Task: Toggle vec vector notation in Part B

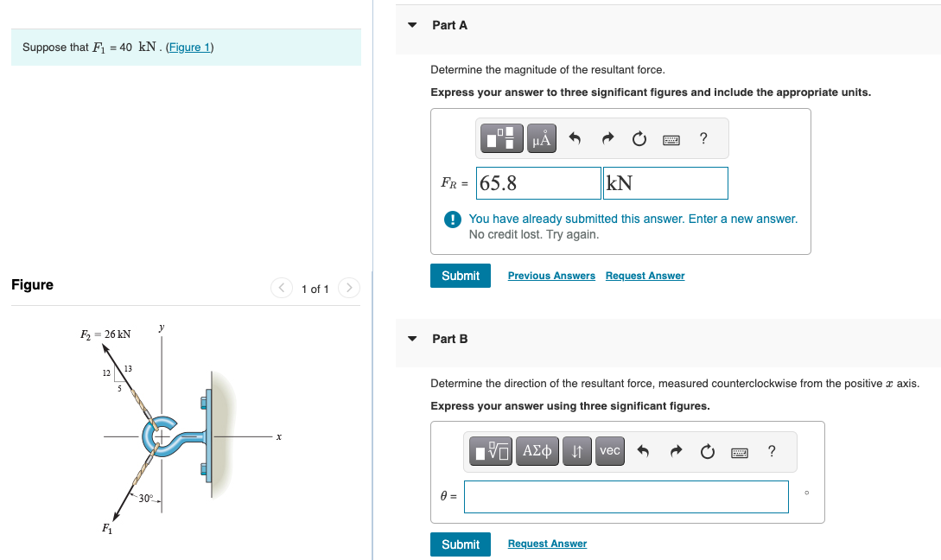Action: point(609,451)
